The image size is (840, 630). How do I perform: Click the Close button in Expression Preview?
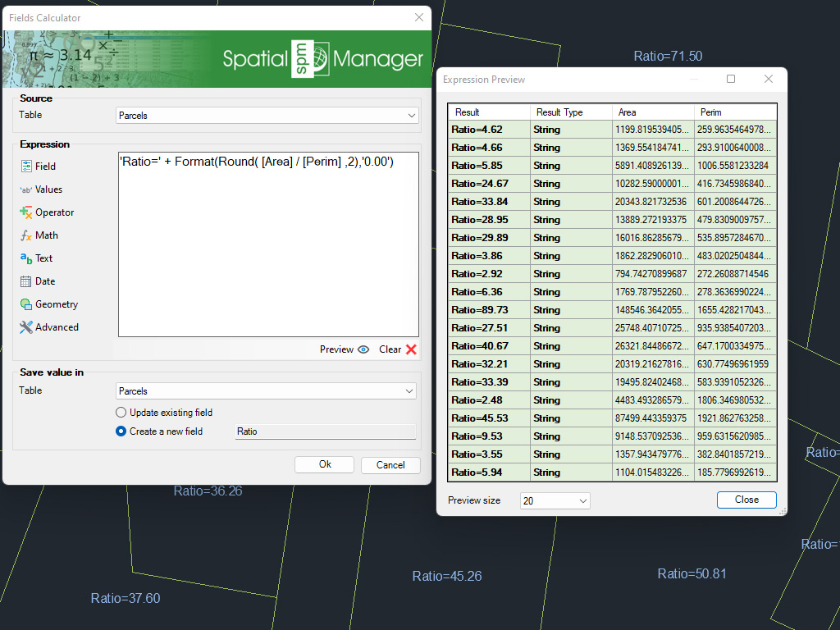[x=746, y=500]
